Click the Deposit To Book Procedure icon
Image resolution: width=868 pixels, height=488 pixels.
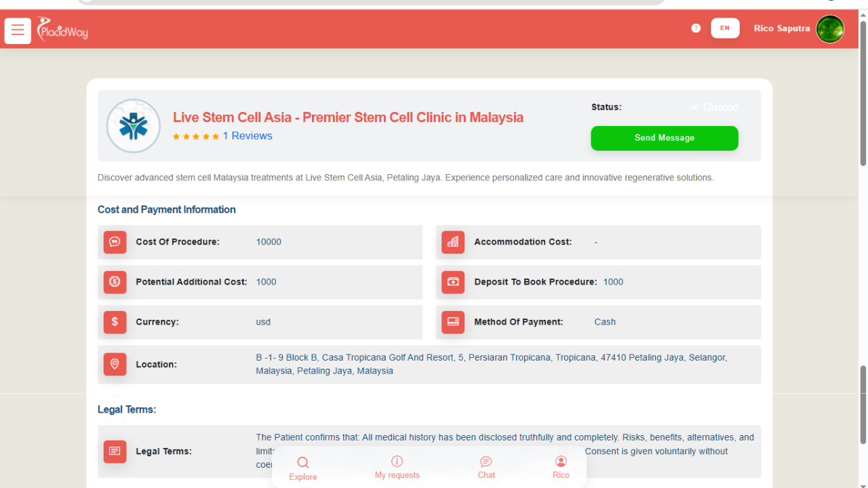pyautogui.click(x=453, y=282)
